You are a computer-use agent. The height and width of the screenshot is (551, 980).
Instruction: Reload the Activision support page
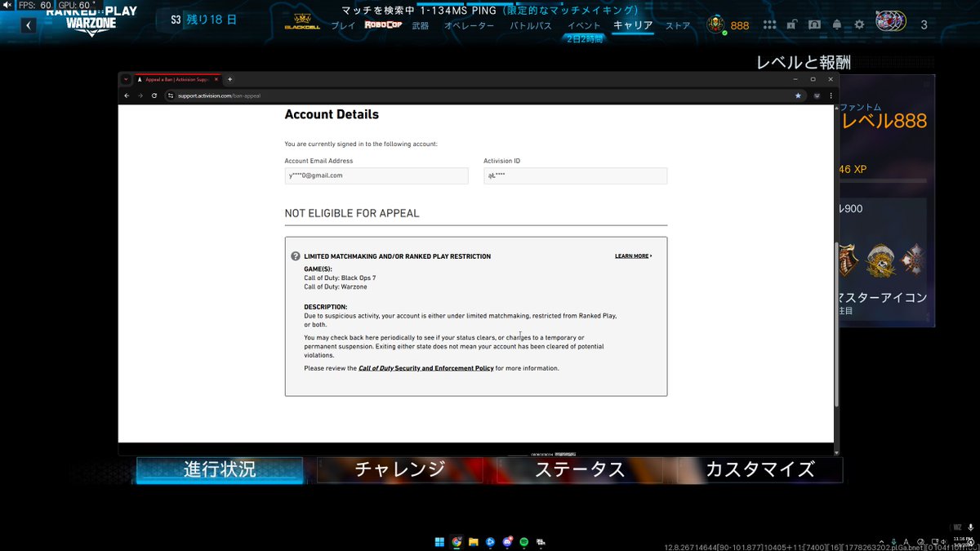pyautogui.click(x=154, y=96)
